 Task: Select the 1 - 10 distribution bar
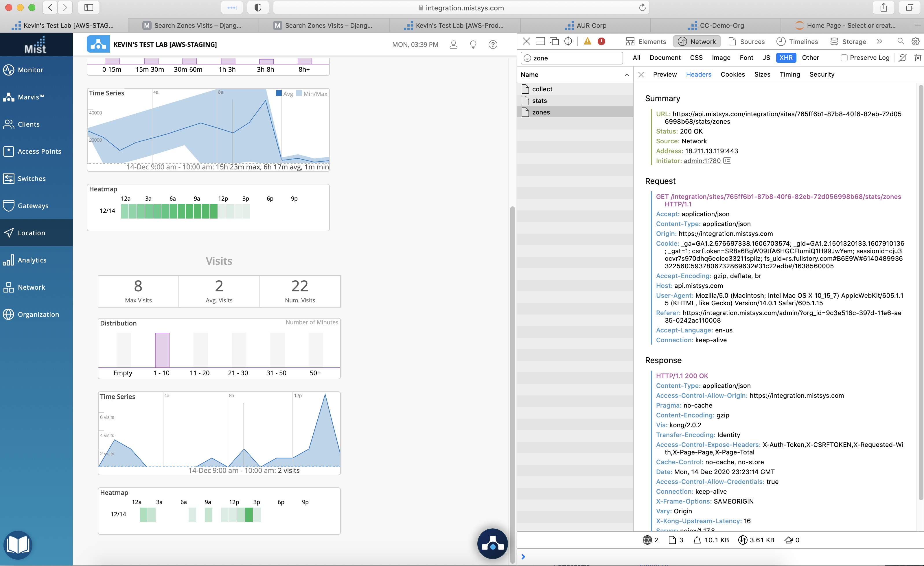162,350
